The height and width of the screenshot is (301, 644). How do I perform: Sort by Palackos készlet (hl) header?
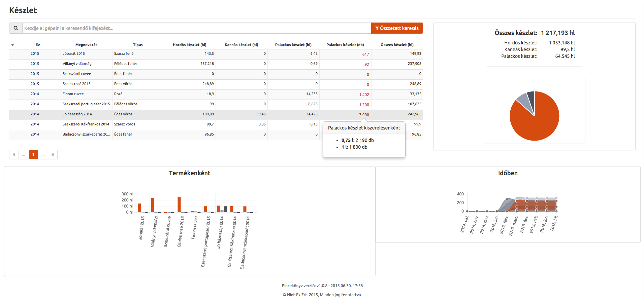click(293, 45)
